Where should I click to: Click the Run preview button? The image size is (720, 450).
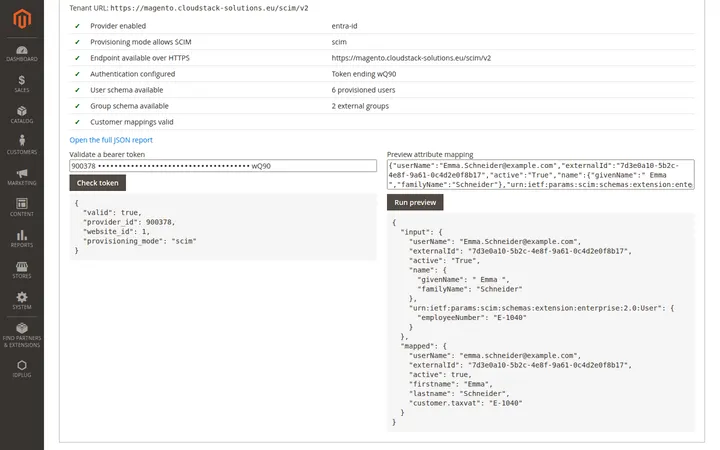[x=415, y=202]
